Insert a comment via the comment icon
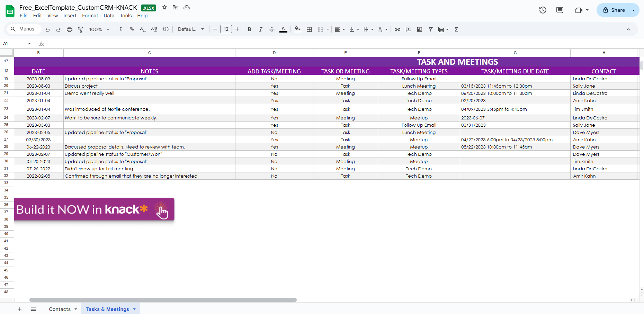 (409, 29)
